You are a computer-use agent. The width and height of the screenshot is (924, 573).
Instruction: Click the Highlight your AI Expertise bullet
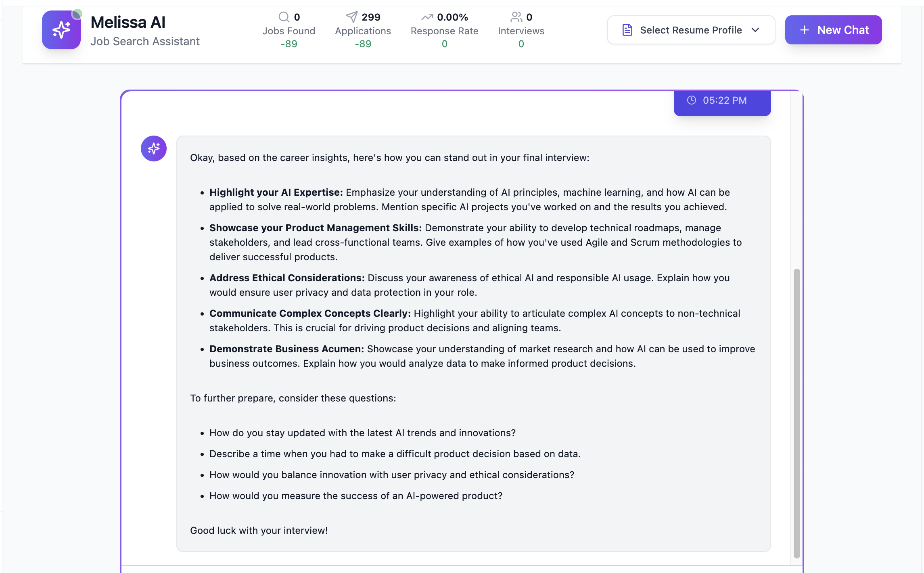(276, 192)
